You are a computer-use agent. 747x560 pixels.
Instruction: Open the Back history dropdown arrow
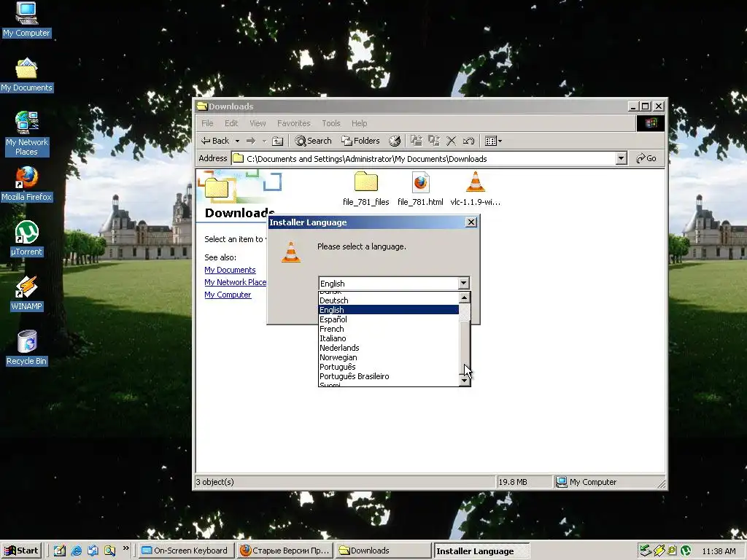tap(237, 141)
